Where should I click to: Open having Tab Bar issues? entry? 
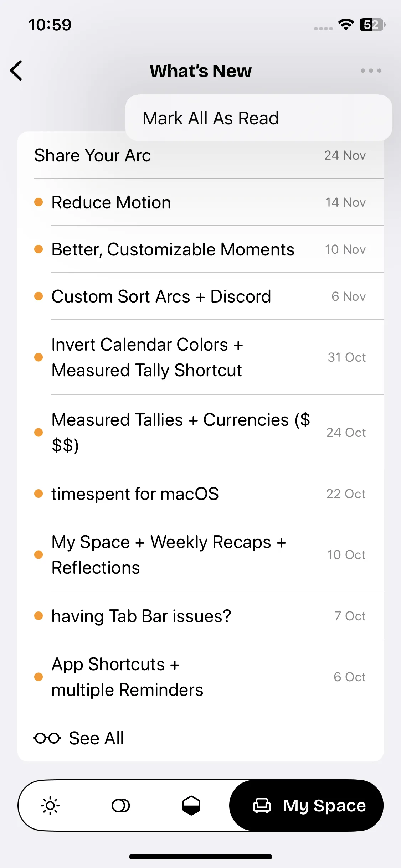(141, 616)
